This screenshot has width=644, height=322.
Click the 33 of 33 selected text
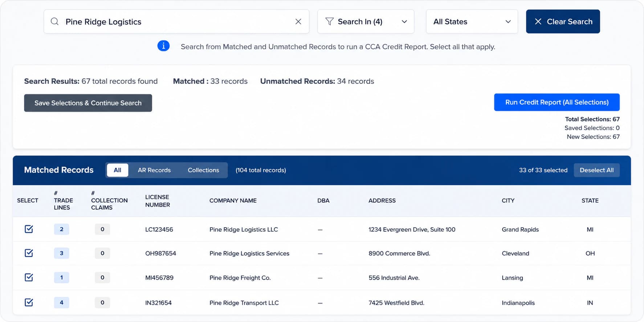543,170
